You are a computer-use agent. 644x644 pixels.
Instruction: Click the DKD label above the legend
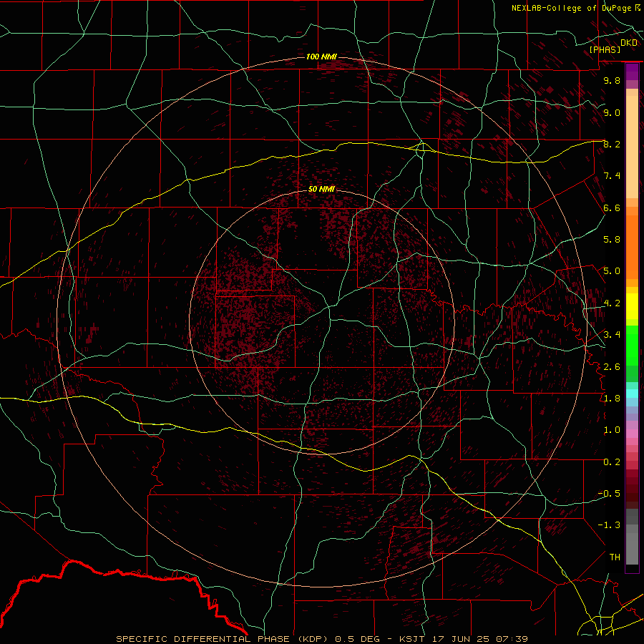point(629,43)
